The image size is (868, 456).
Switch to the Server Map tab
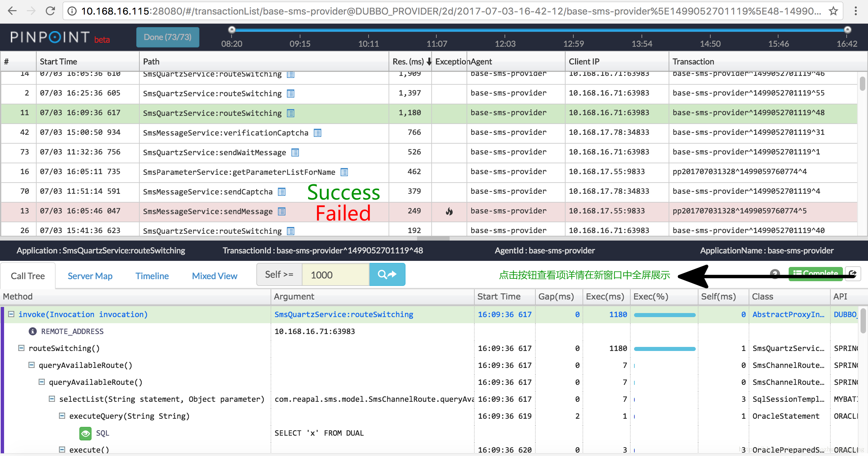pos(90,276)
